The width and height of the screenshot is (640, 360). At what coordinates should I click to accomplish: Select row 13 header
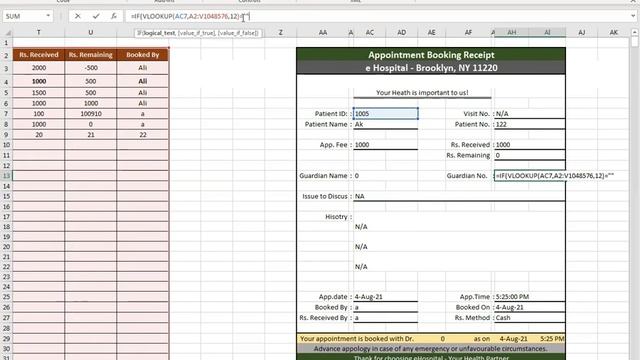[6, 176]
